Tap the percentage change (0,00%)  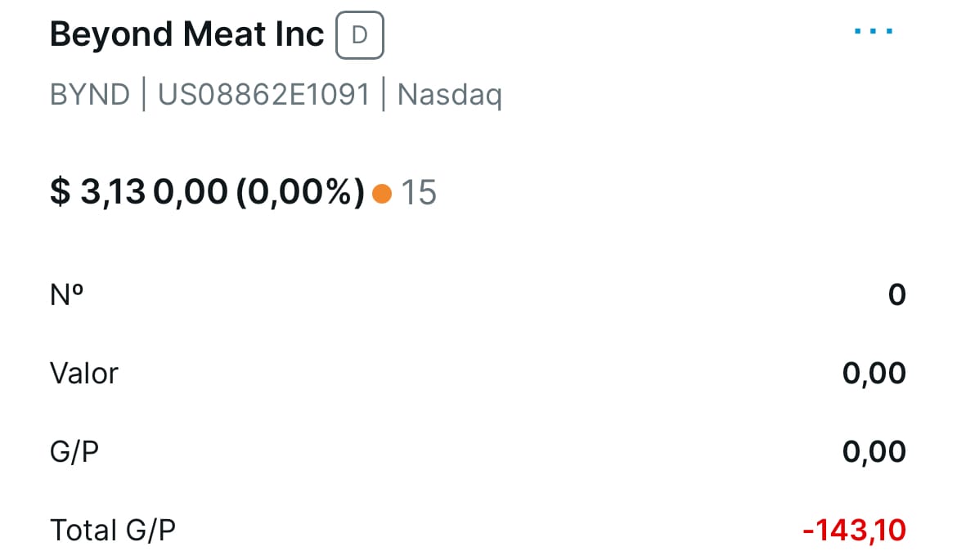coord(300,193)
